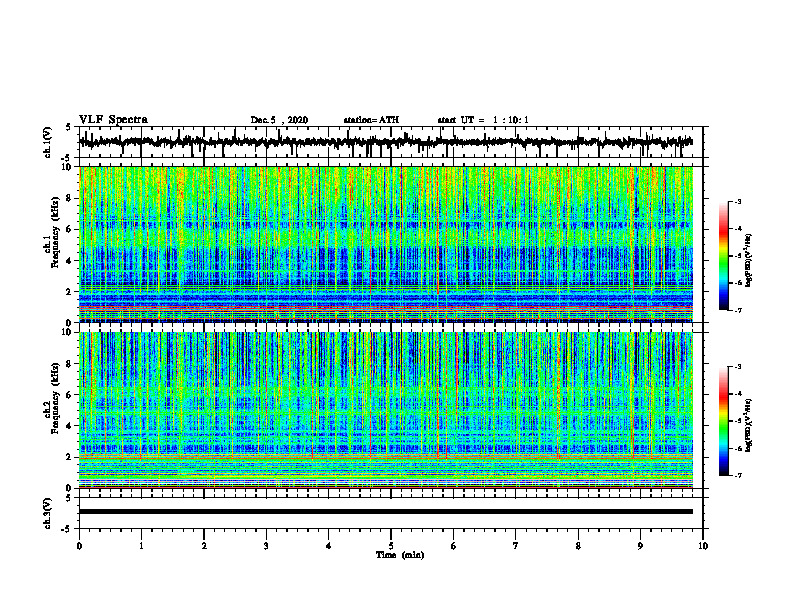The width and height of the screenshot is (792, 612).
Task: Click the ch.1 color bar log(PSD) label
Action: (x=749, y=261)
